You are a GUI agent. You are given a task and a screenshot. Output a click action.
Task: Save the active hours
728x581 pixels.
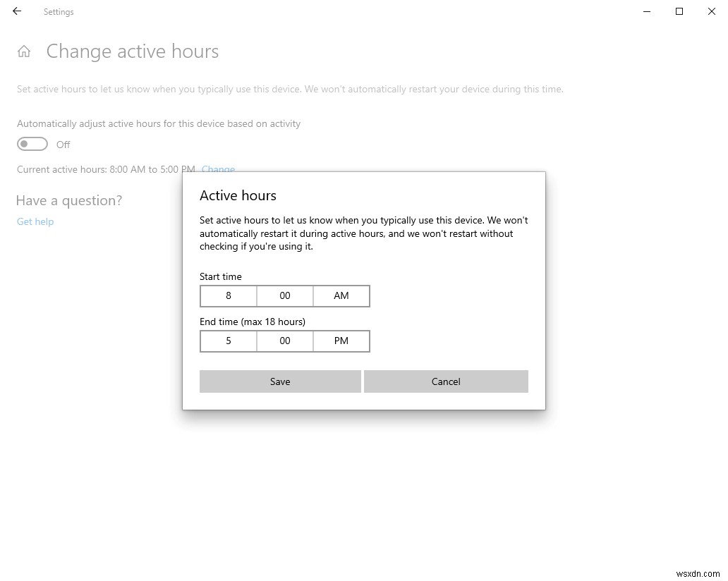coord(280,381)
